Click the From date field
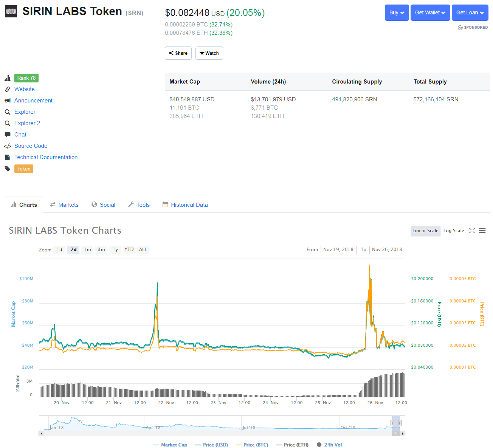The image size is (493, 448). 338,250
